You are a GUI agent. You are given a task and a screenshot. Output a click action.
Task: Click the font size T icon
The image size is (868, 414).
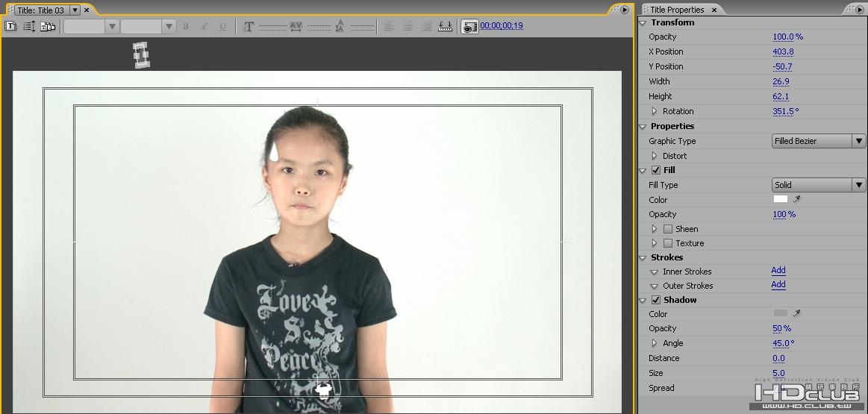[249, 27]
